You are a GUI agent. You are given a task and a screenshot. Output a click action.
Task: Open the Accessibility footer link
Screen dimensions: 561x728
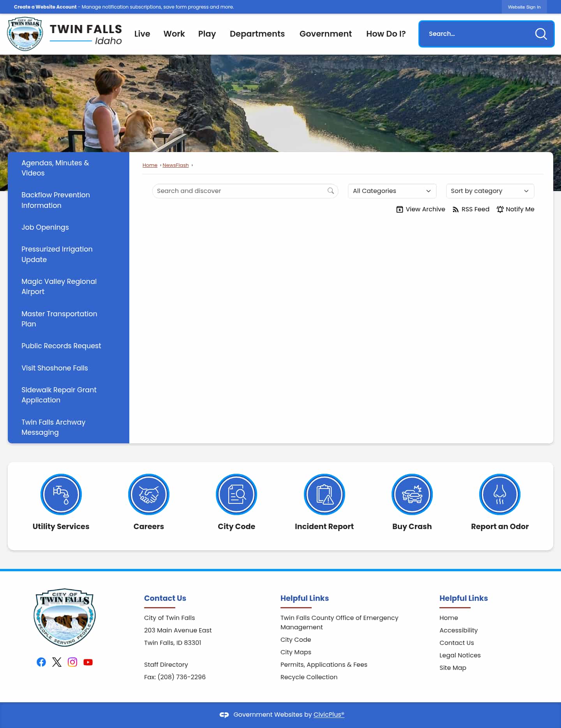pos(459,630)
